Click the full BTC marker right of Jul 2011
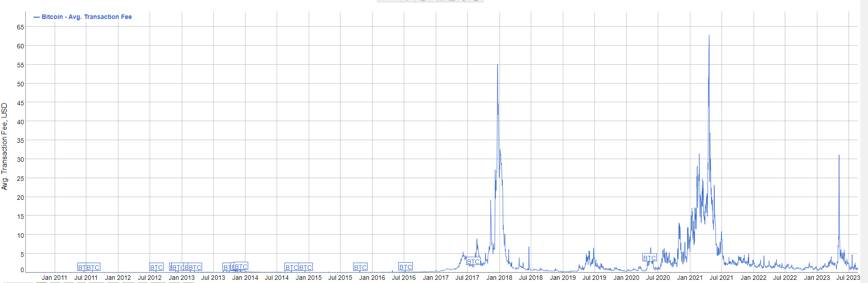The image size is (868, 283). 93,267
